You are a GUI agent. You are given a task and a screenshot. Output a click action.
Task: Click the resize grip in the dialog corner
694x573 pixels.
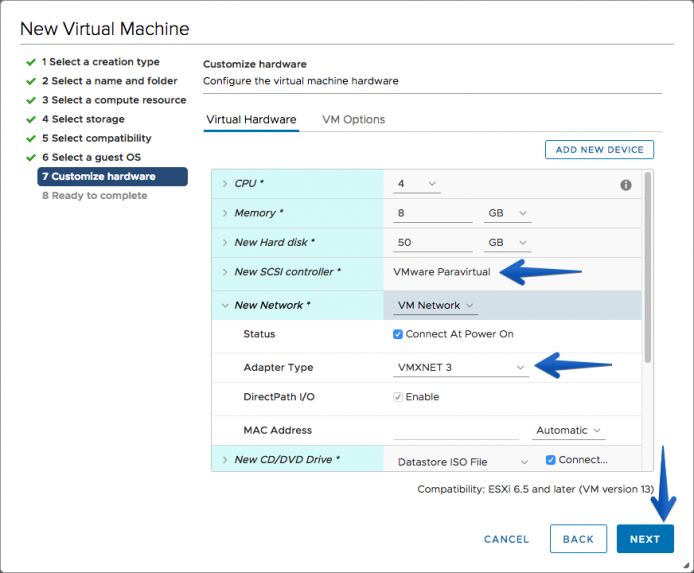click(686, 565)
